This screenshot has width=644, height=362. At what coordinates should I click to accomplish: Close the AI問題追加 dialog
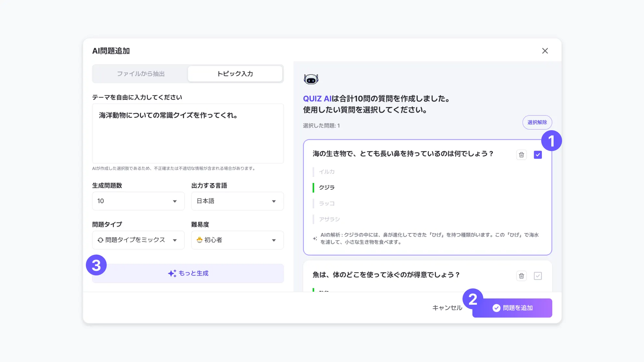(x=545, y=51)
